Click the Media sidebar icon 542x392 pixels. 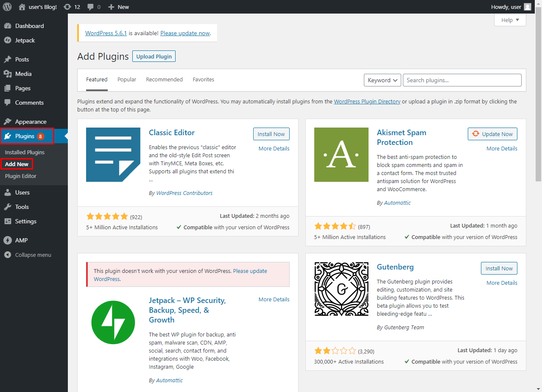[x=8, y=74]
